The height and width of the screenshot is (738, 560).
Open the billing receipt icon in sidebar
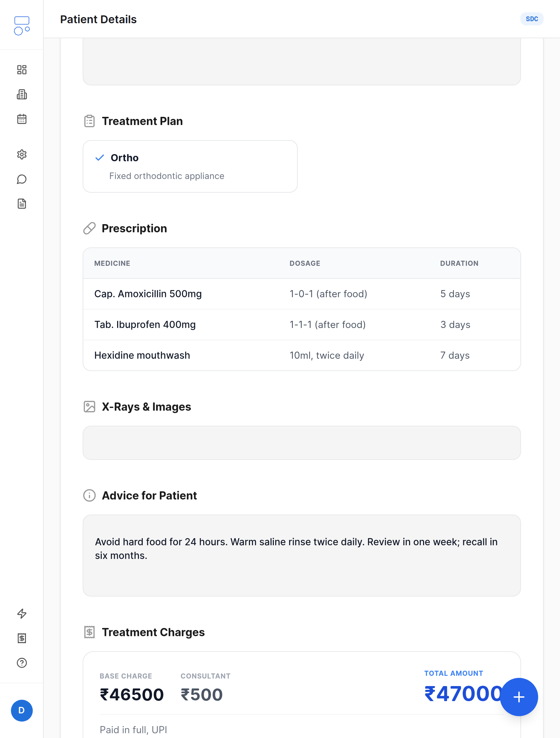click(22, 638)
